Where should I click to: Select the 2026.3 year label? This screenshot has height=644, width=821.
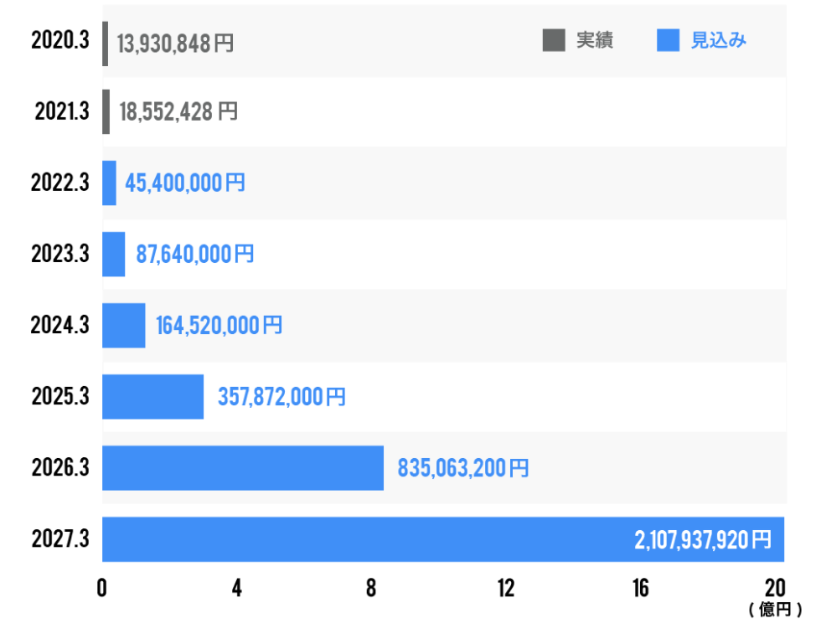[x=60, y=467]
